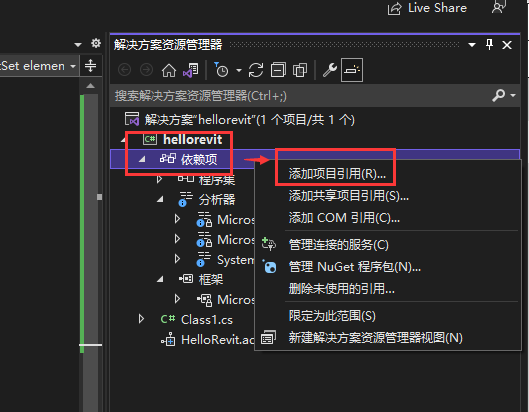Select the 依赖项 tree item
Screen dimensions: 529x412
point(199,159)
